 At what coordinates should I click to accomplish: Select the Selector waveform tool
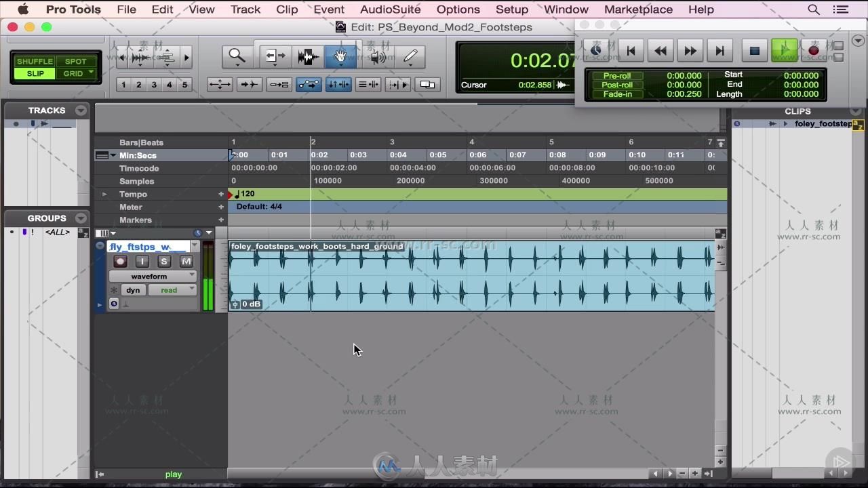tap(308, 56)
